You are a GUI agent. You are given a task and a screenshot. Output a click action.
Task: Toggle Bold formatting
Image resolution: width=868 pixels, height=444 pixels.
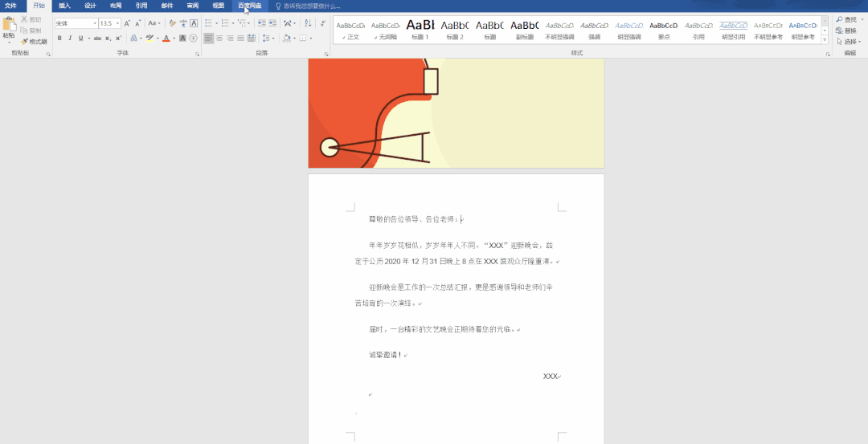click(59, 39)
